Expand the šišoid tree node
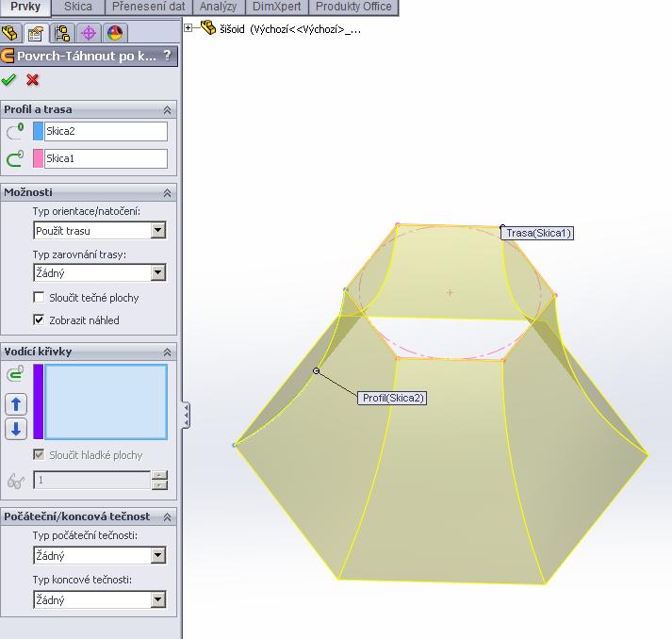Screen dimensions: 672x639 (188, 28)
